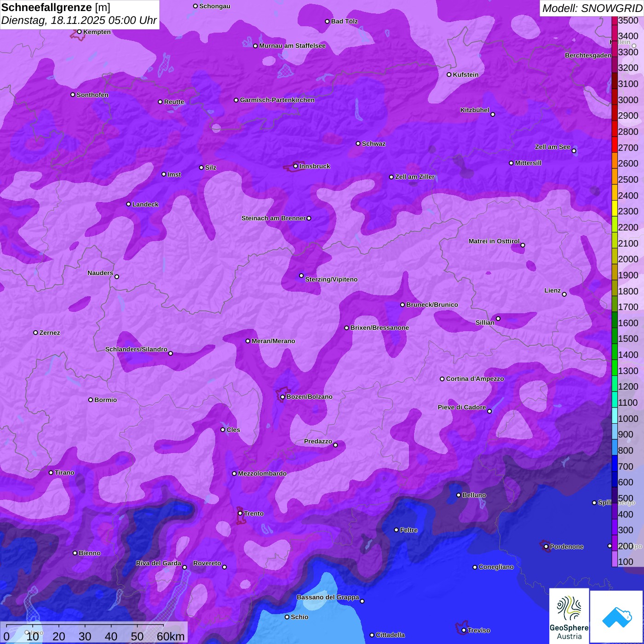Click the 'Schneefallgrenze [m]' title
Image resolution: width=644 pixels, height=644 pixels.
[56, 7]
